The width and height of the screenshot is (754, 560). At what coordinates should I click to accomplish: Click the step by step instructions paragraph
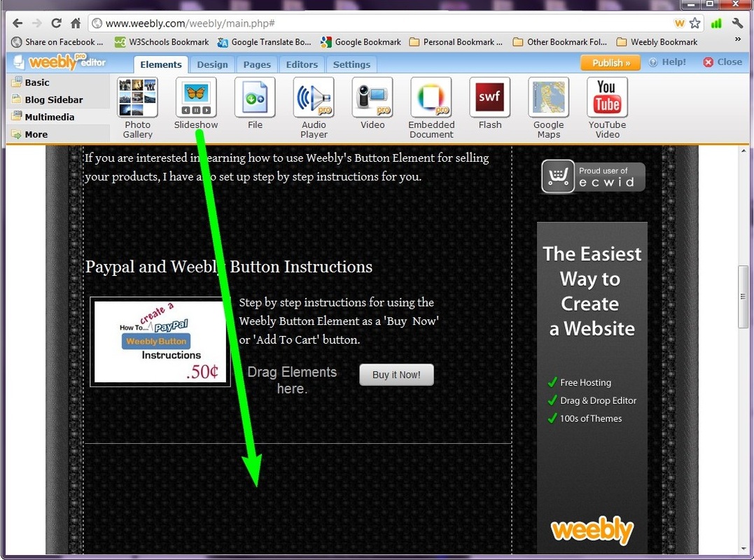coord(339,321)
